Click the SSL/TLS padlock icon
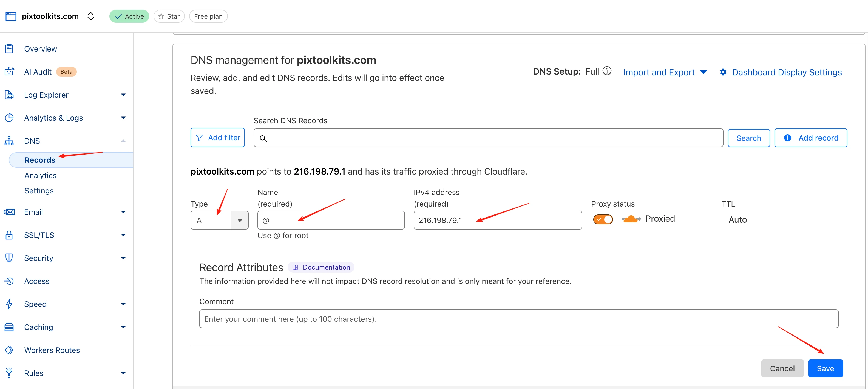Screen dimensions: 868x389 coord(9,235)
